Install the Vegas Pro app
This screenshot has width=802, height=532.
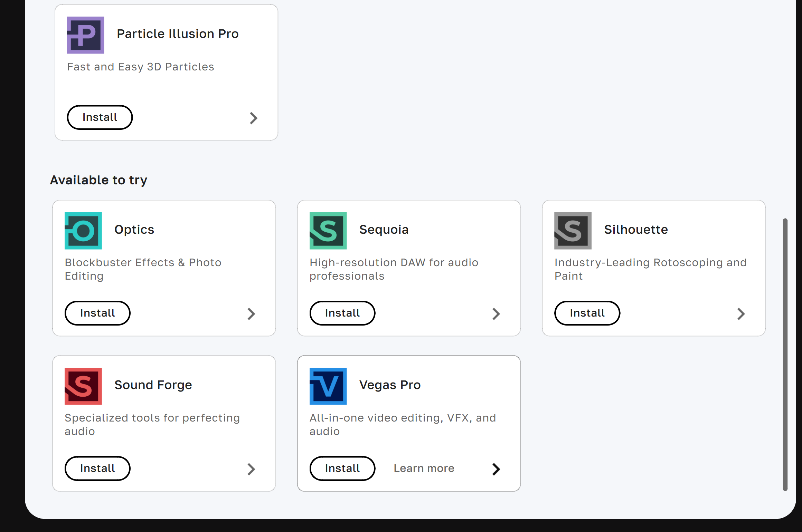click(342, 468)
